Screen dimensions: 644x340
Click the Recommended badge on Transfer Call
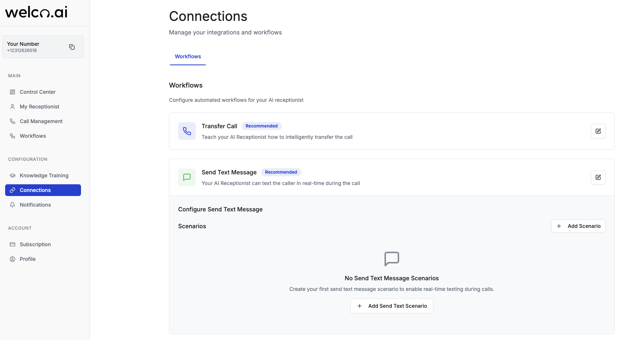pyautogui.click(x=262, y=126)
